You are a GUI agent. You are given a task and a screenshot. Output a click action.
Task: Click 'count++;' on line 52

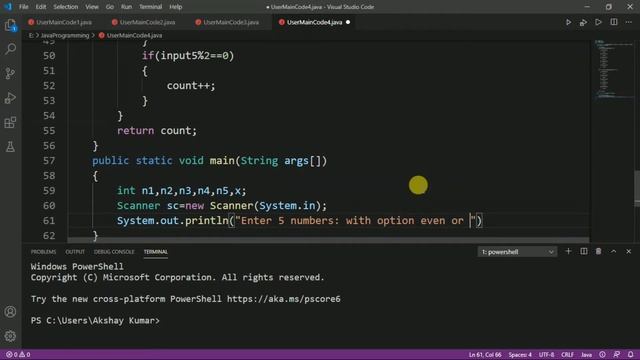click(191, 86)
